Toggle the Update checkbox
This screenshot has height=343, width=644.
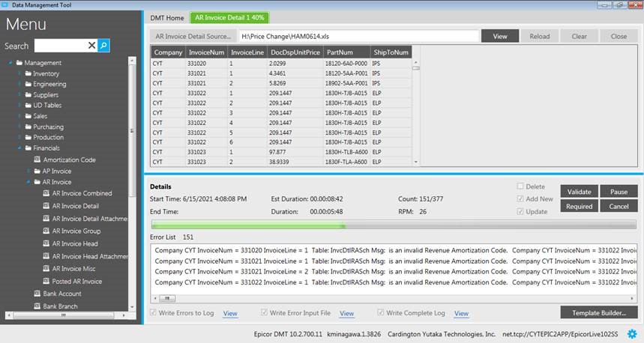click(520, 211)
